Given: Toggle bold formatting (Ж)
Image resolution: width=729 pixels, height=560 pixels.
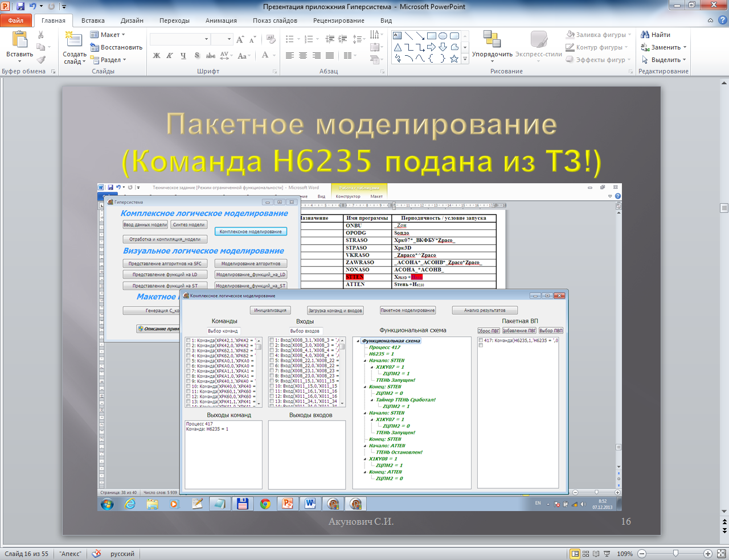Looking at the screenshot, I should coord(157,56).
